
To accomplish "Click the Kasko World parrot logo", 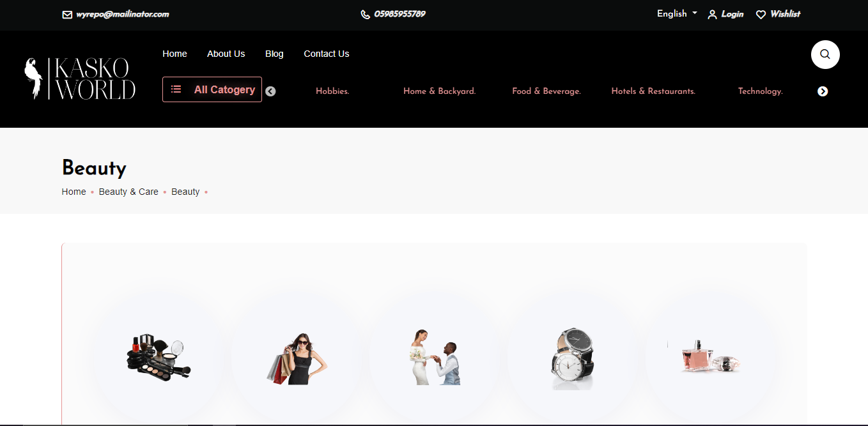I will pyautogui.click(x=79, y=79).
